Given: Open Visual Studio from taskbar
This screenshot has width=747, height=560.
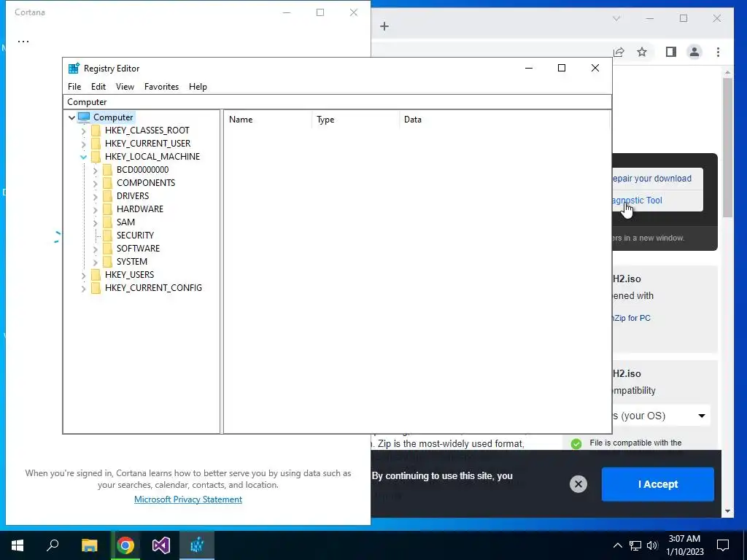Looking at the screenshot, I should click(161, 545).
